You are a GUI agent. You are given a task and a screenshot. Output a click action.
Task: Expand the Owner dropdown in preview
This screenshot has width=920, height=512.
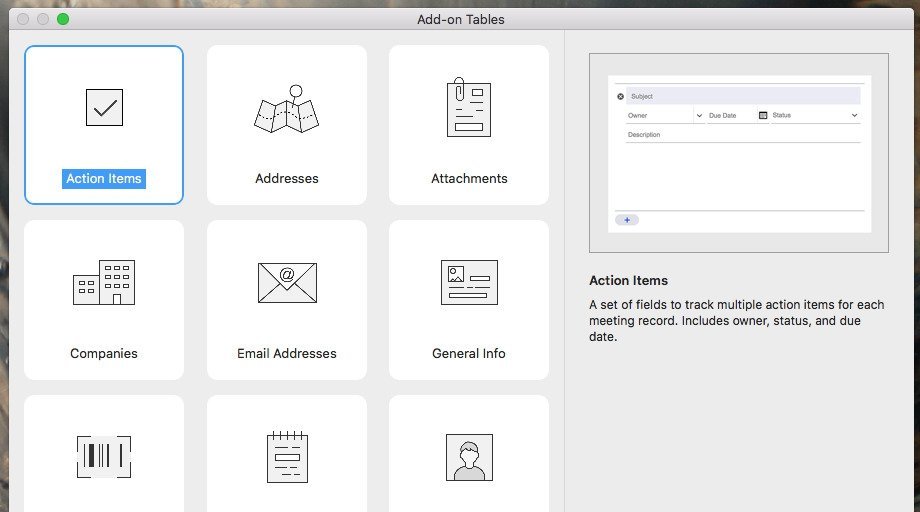point(698,116)
